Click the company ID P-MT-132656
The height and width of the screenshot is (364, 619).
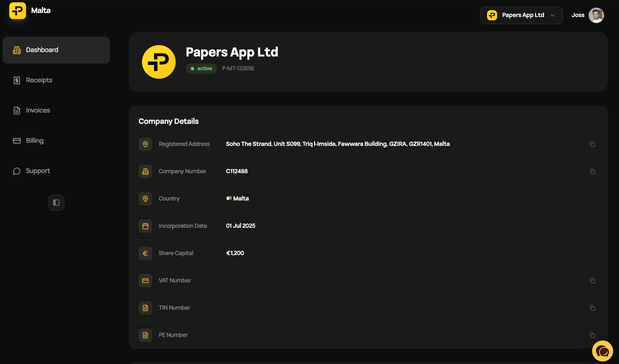tap(238, 68)
